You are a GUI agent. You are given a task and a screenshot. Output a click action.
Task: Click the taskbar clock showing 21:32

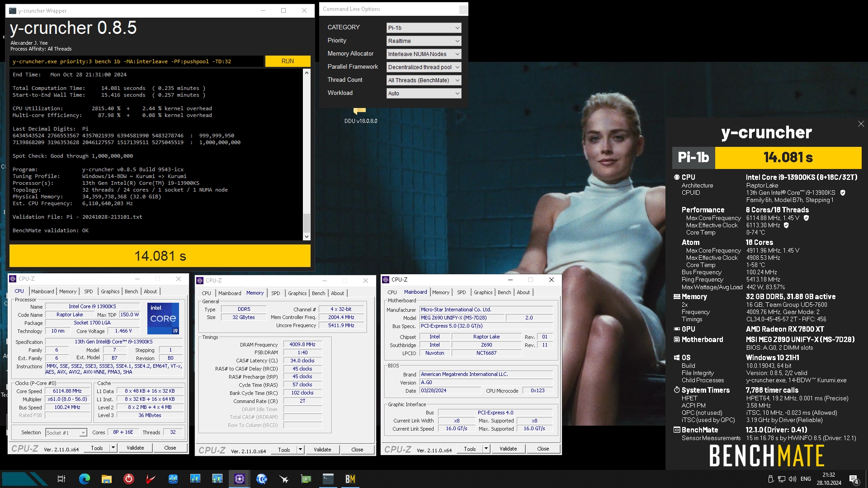(829, 479)
